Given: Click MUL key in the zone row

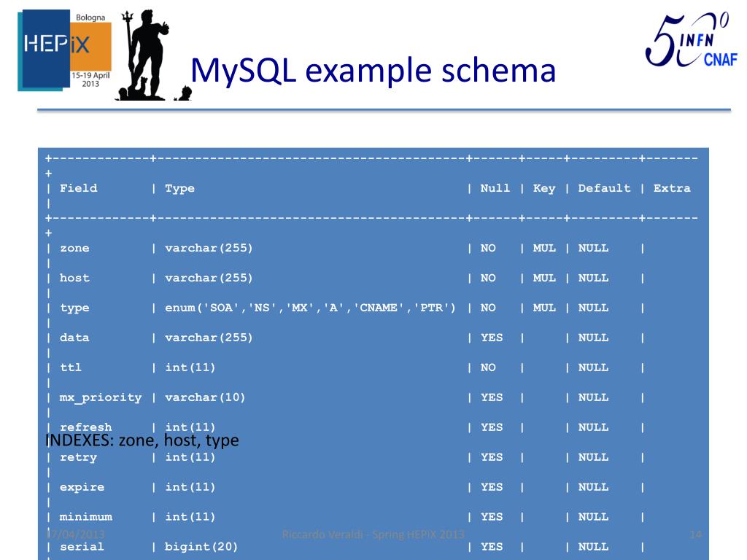Looking at the screenshot, I should 544,249.
